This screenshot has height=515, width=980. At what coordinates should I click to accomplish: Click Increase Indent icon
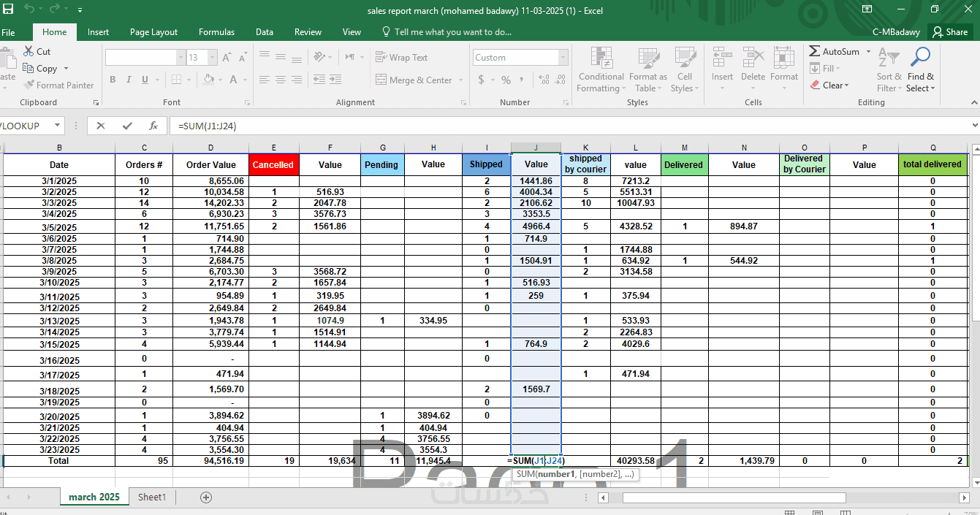tap(336, 80)
